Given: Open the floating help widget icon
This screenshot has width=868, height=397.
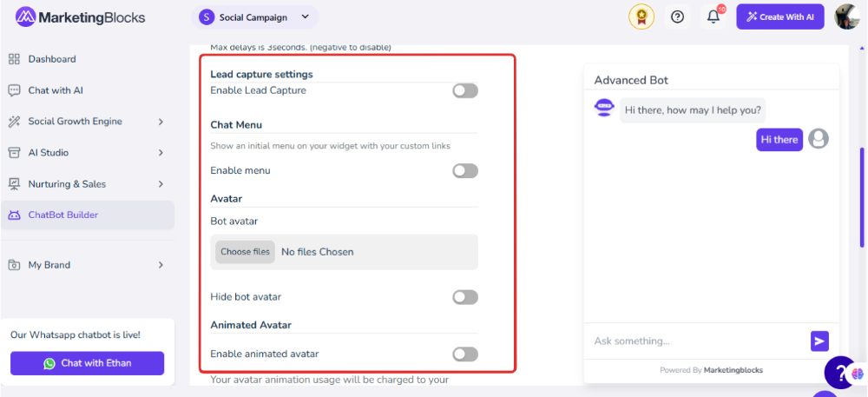Looking at the screenshot, I should 841,373.
